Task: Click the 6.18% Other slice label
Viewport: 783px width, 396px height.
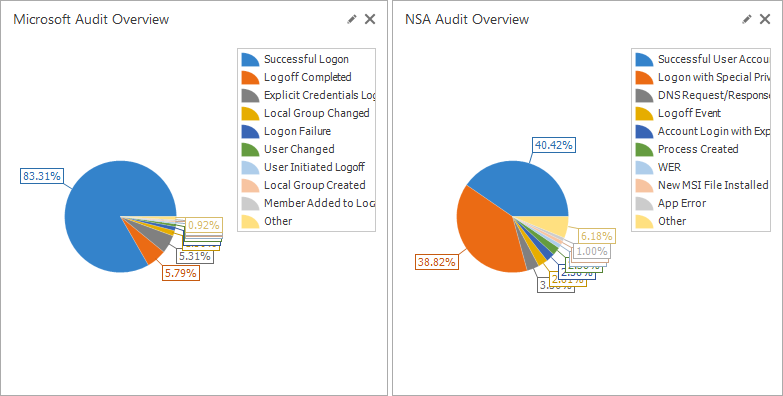Action: click(597, 236)
